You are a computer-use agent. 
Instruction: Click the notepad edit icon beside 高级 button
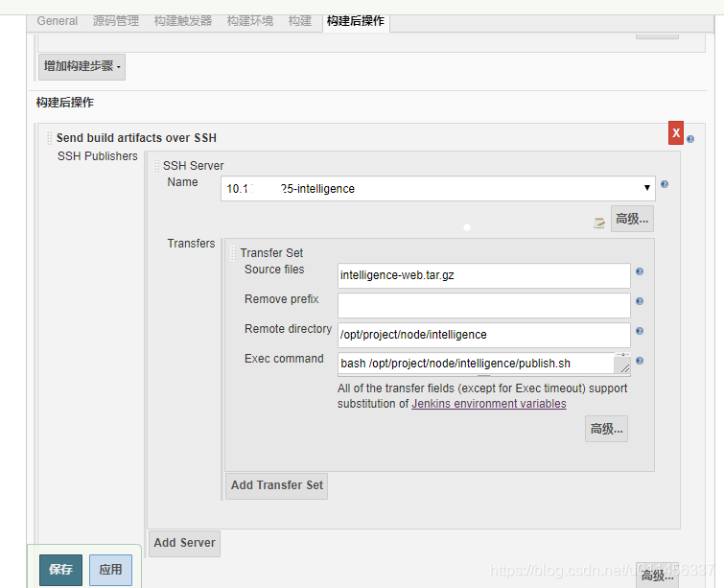599,223
